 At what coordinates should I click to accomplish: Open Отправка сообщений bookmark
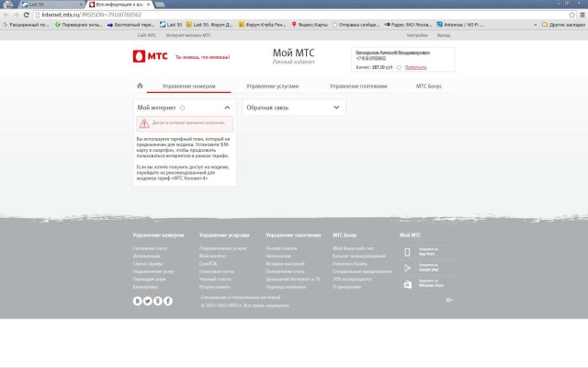click(x=356, y=25)
